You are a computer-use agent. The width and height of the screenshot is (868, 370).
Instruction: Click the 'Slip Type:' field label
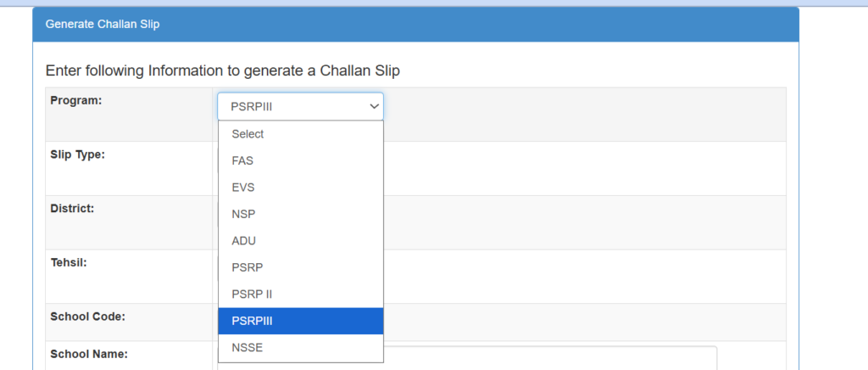(78, 154)
